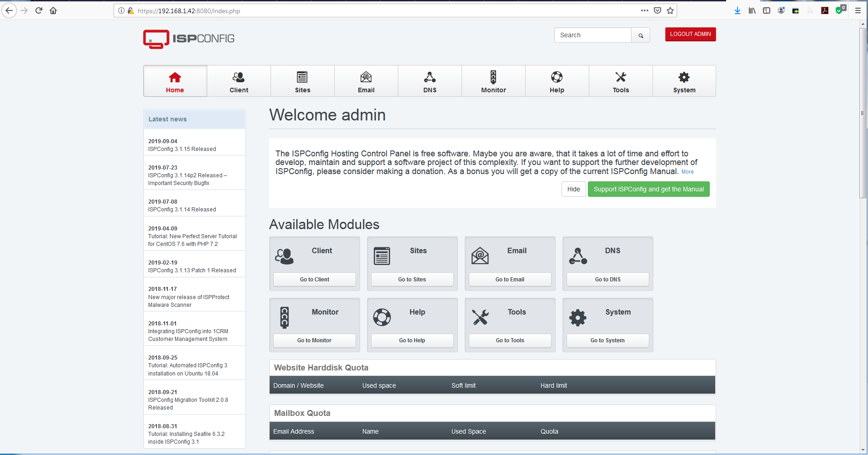Hide the donation notice
This screenshot has width=868, height=455.
click(573, 189)
